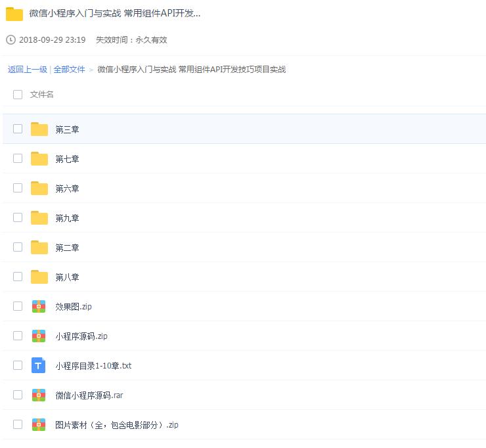
Task: Open the 第八章 folder name
Action: point(67,277)
